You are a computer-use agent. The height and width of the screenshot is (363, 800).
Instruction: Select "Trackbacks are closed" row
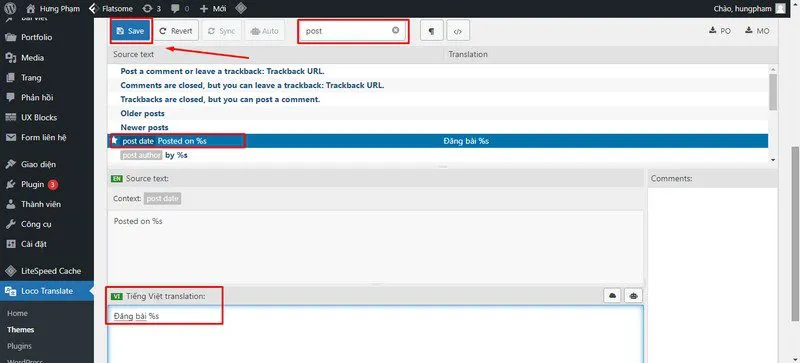[x=437, y=99]
